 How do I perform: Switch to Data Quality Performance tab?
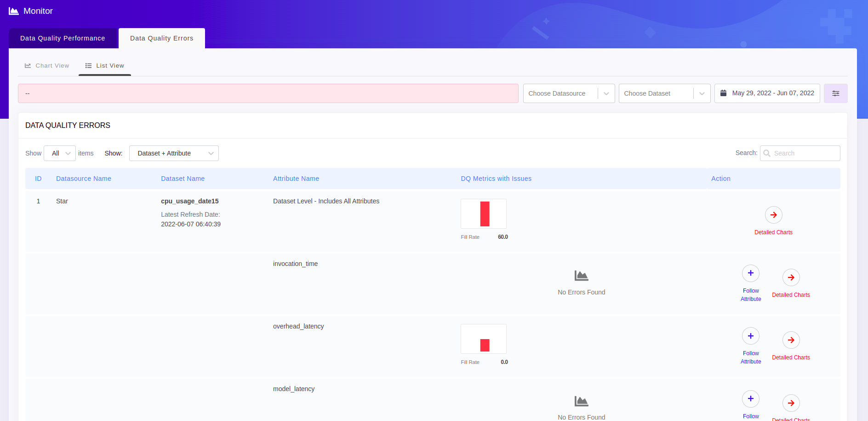click(x=63, y=38)
